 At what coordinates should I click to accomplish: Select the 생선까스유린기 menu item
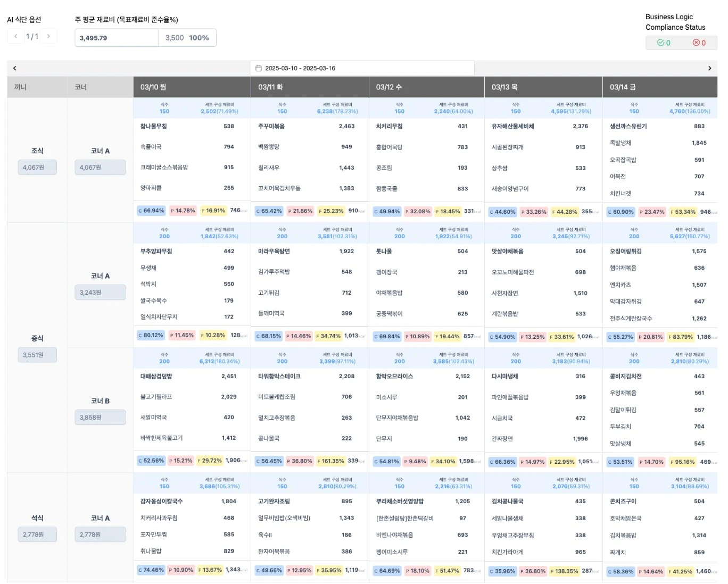628,126
